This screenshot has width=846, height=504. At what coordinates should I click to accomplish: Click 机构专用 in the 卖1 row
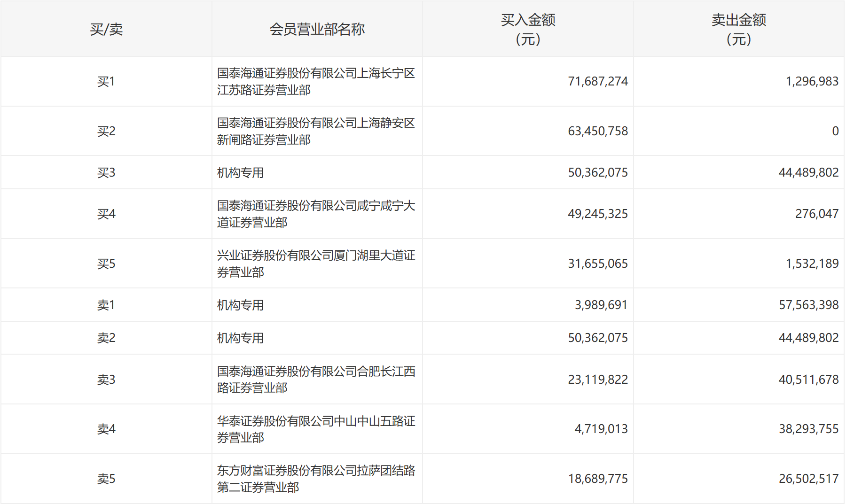pos(240,305)
